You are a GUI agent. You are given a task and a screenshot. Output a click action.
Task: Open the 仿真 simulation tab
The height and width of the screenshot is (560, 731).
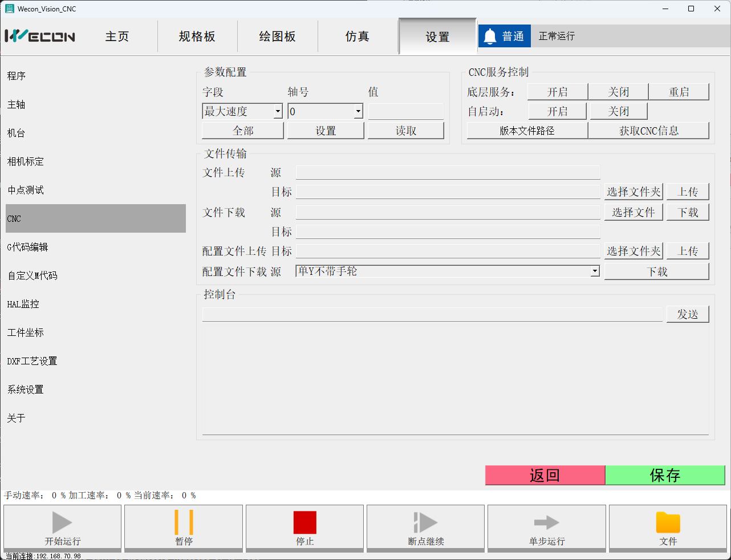[358, 36]
